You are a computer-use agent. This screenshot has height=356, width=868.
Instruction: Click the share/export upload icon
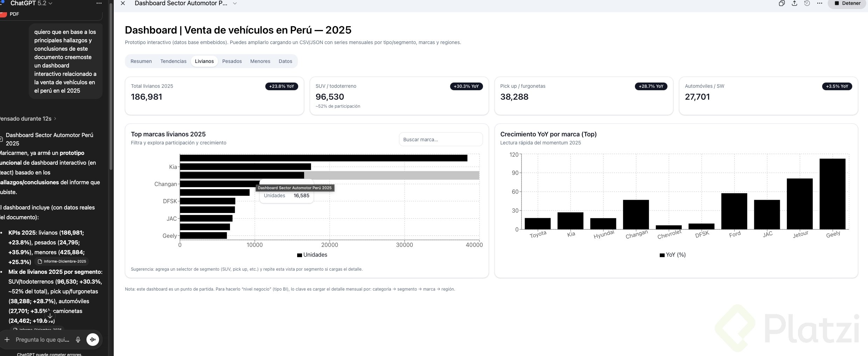click(x=794, y=3)
